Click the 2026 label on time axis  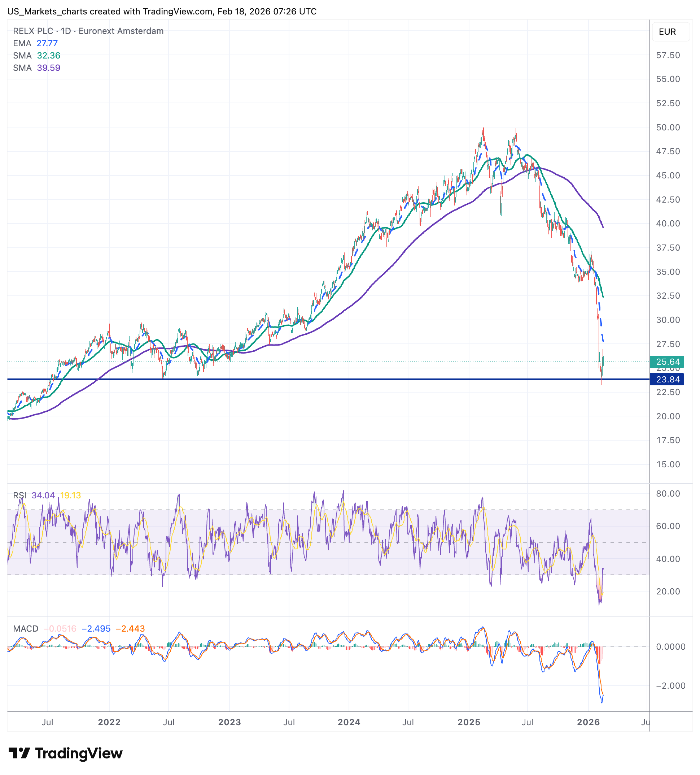pyautogui.click(x=588, y=722)
